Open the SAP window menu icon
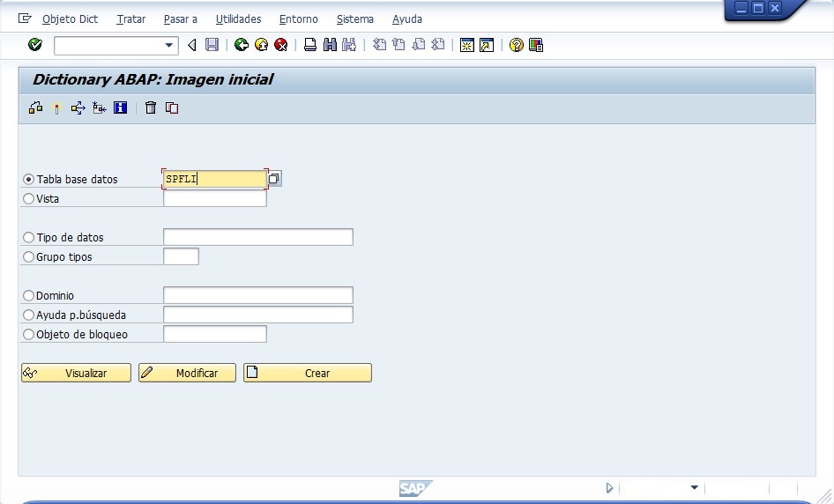 [25, 19]
